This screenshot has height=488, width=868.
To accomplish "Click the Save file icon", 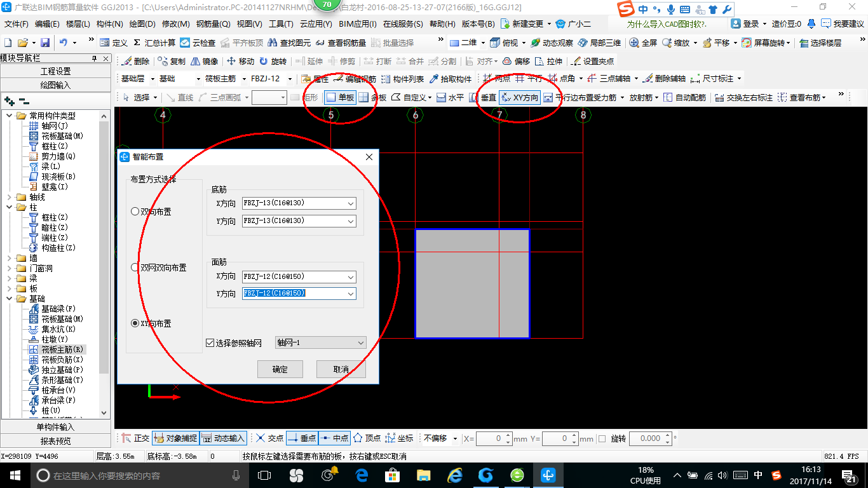I will [45, 43].
